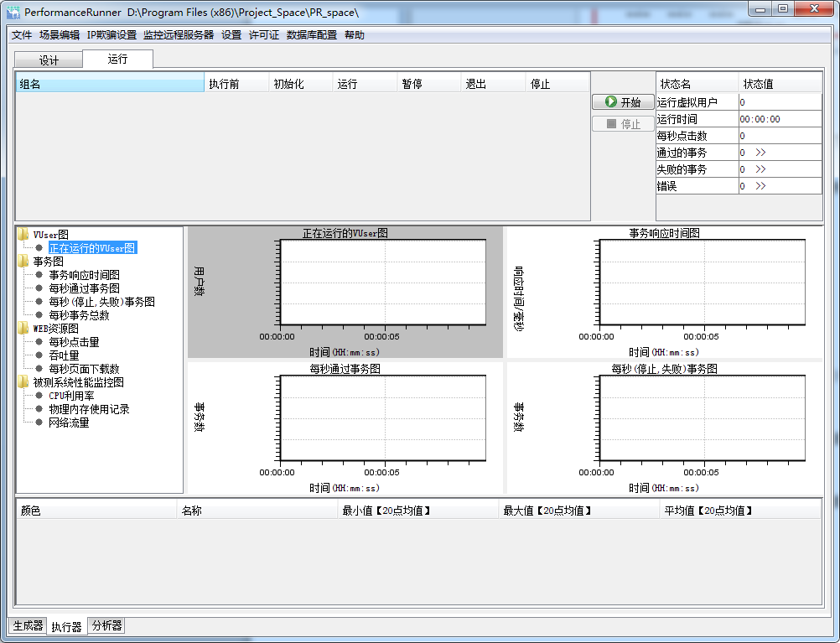Click the 事务图 folder icon in tree
This screenshot has width=840, height=643.
pos(23,262)
